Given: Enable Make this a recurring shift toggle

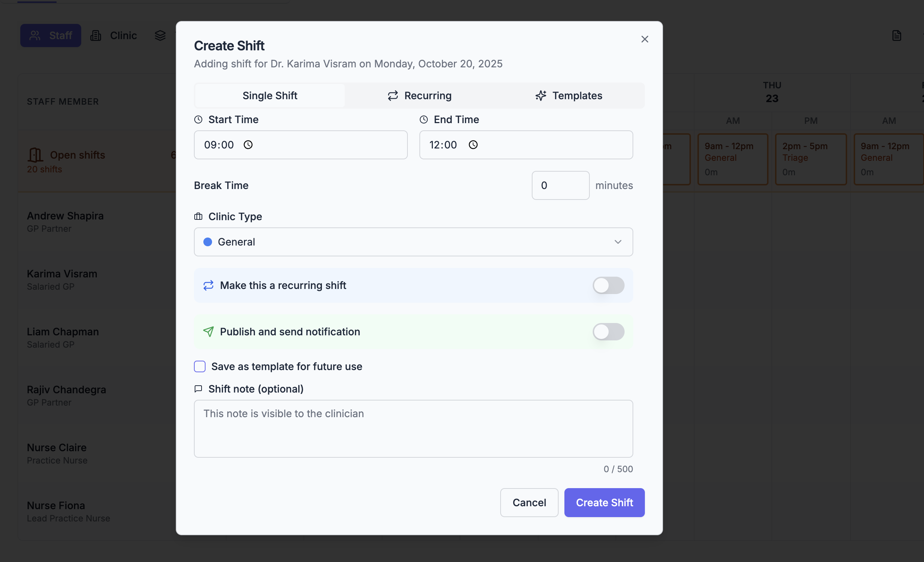Looking at the screenshot, I should coord(608,285).
